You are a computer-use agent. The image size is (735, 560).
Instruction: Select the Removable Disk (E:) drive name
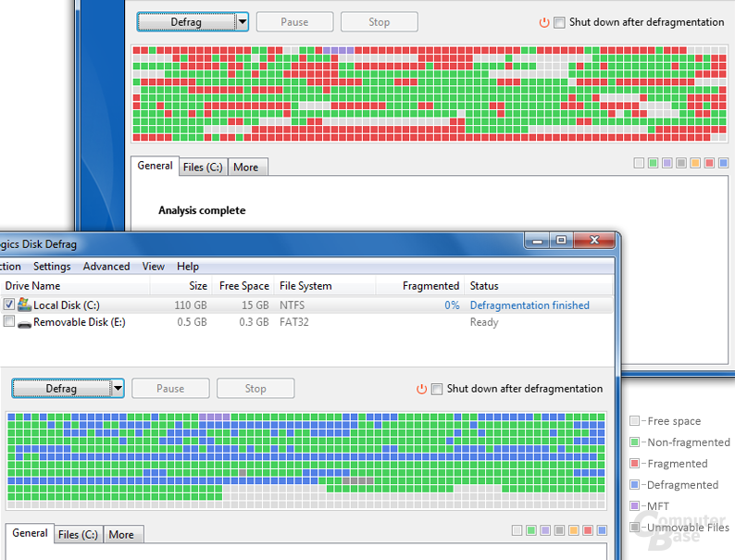point(80,322)
